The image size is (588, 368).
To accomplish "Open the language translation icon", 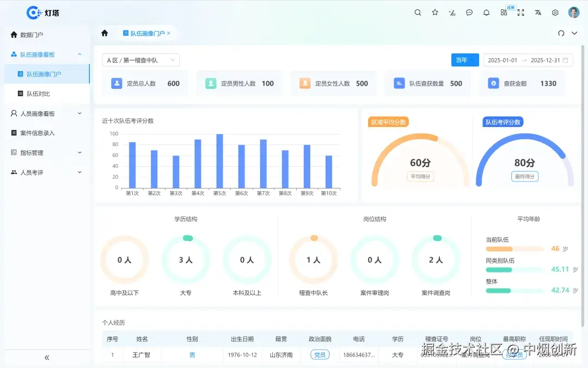I will (x=538, y=12).
